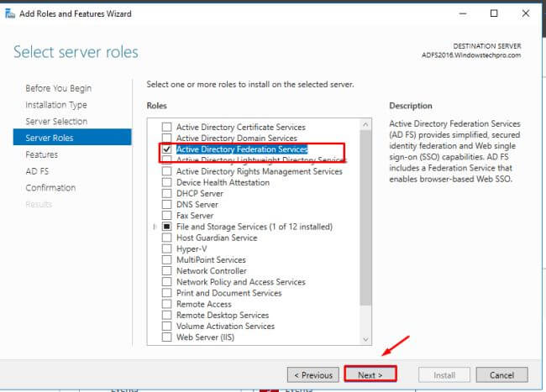Image resolution: width=546 pixels, height=392 pixels.
Task: Tick the Fax Server checkbox
Action: (167, 216)
